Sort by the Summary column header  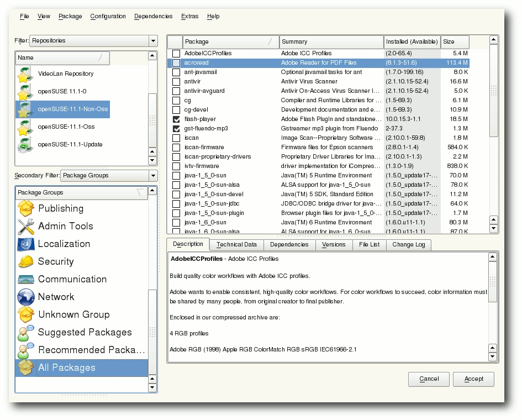click(x=331, y=41)
